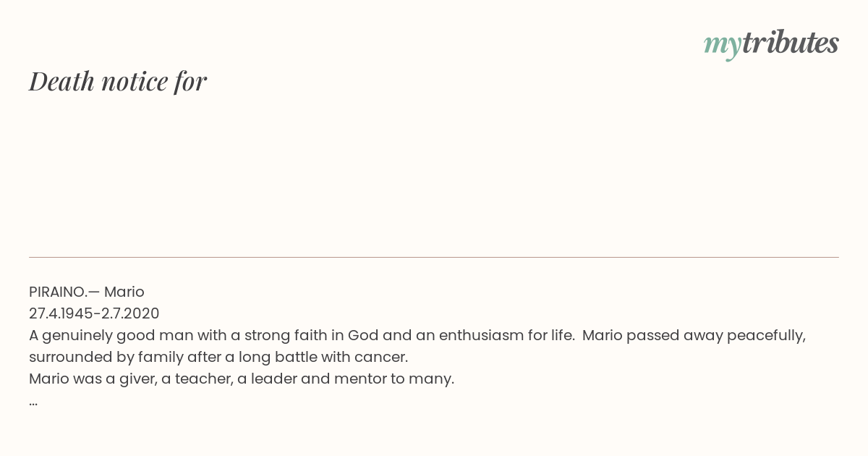Select the dates line 27.4.1945-2.7.2020
This screenshot has height=456, width=868.
pyautogui.click(x=94, y=313)
